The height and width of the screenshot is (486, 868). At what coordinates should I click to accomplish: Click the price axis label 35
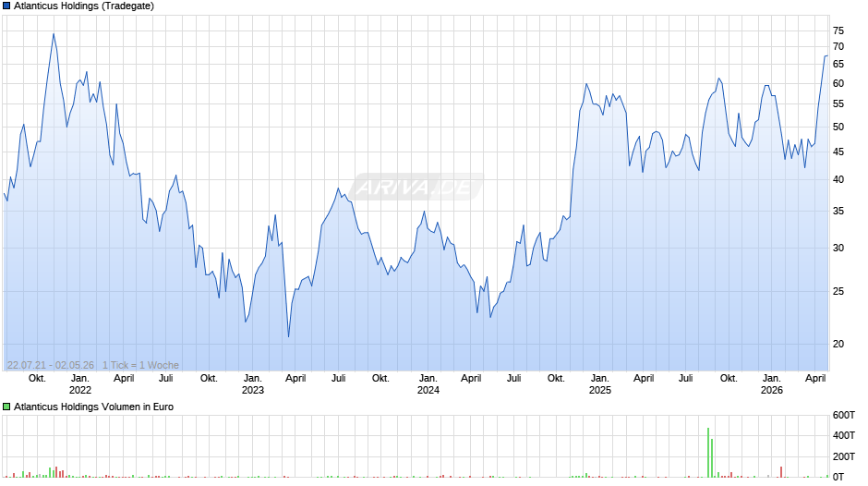pyautogui.click(x=838, y=212)
